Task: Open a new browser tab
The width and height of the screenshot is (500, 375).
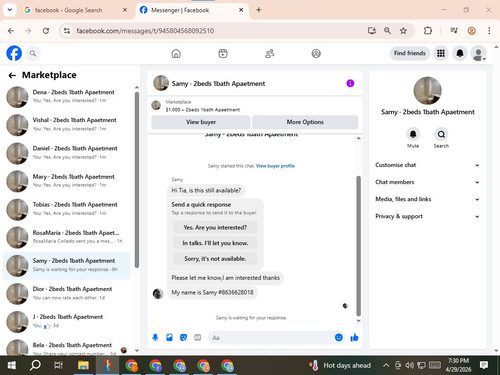Action: point(259,10)
